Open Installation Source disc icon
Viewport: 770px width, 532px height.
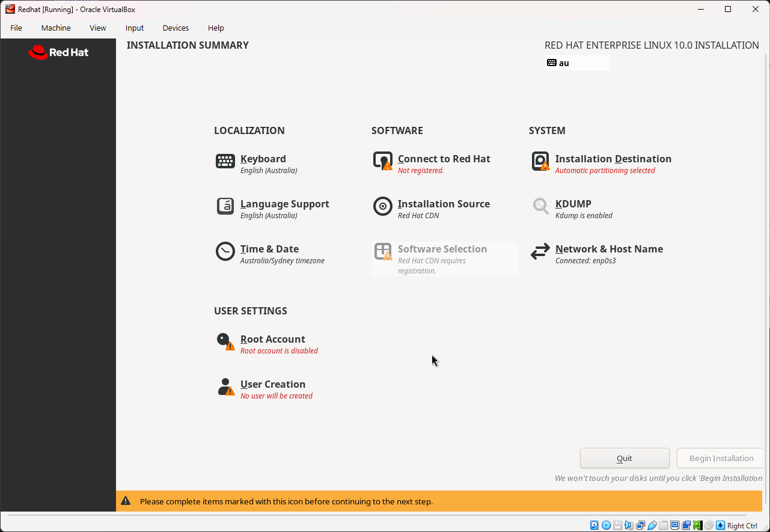(x=383, y=206)
